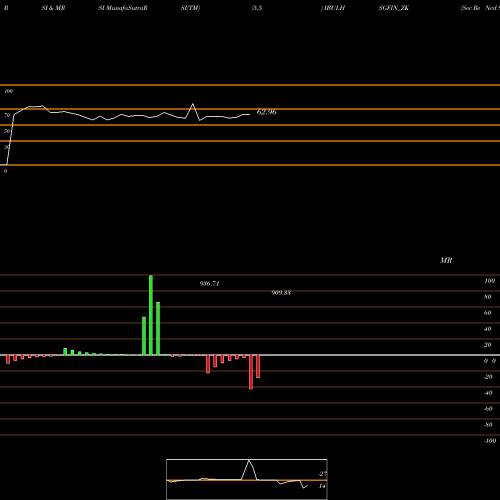
Task: Click the -40 label on MR scale
Action: pos(488,393)
